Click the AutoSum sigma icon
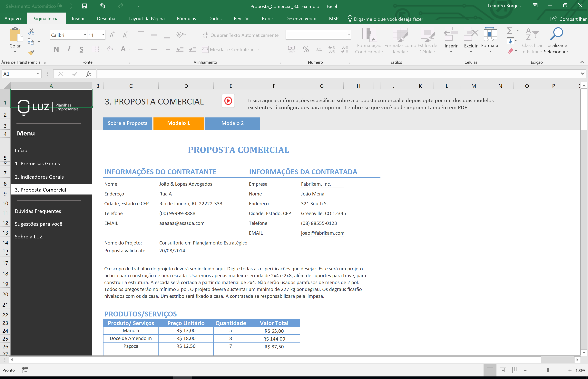 pos(510,31)
